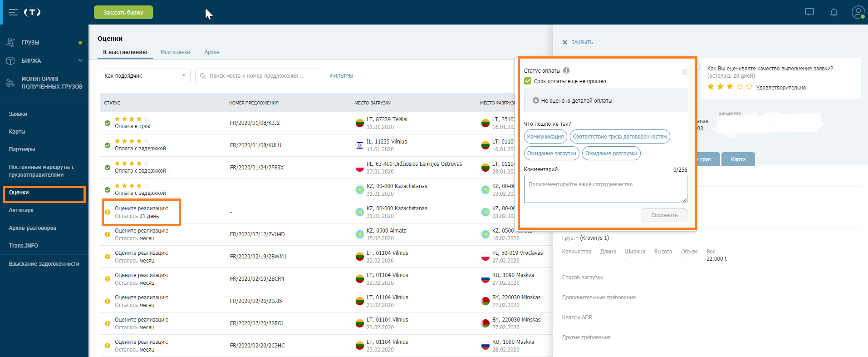Click the warning icon for FR/2020/02/19/2BWM1 row

click(108, 257)
